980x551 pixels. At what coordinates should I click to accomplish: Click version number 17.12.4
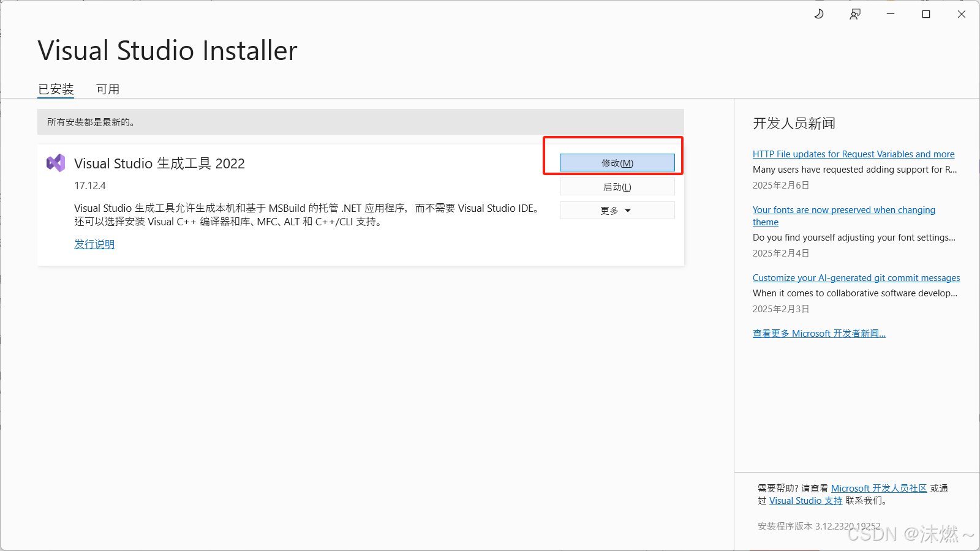[90, 186]
